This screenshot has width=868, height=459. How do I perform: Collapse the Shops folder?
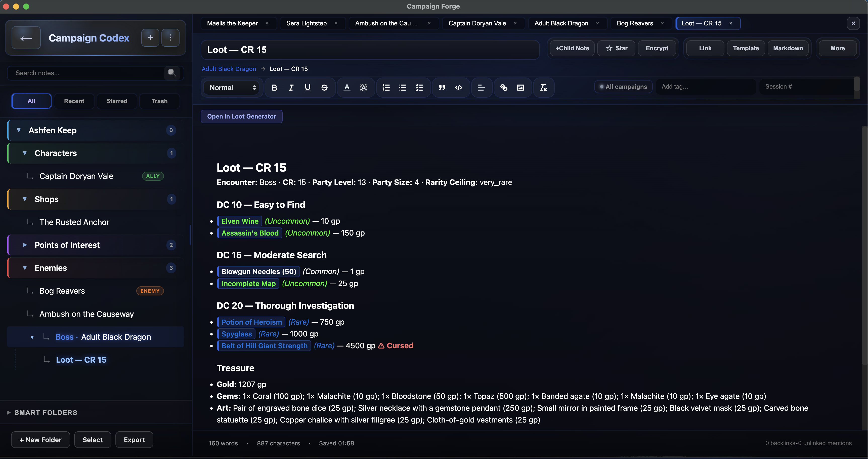25,199
